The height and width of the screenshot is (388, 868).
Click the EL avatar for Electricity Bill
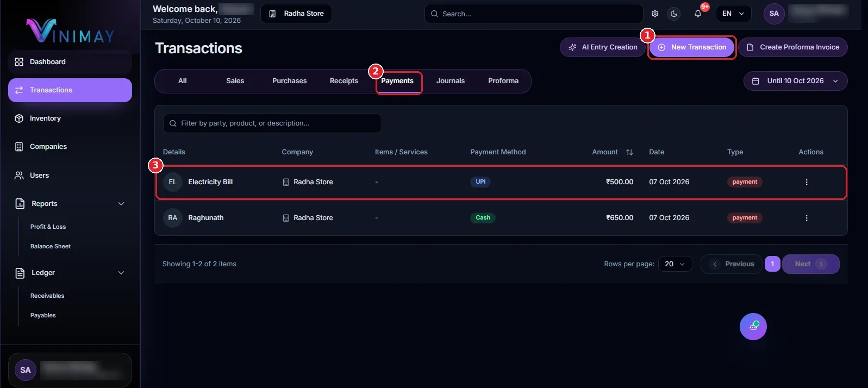pos(172,182)
